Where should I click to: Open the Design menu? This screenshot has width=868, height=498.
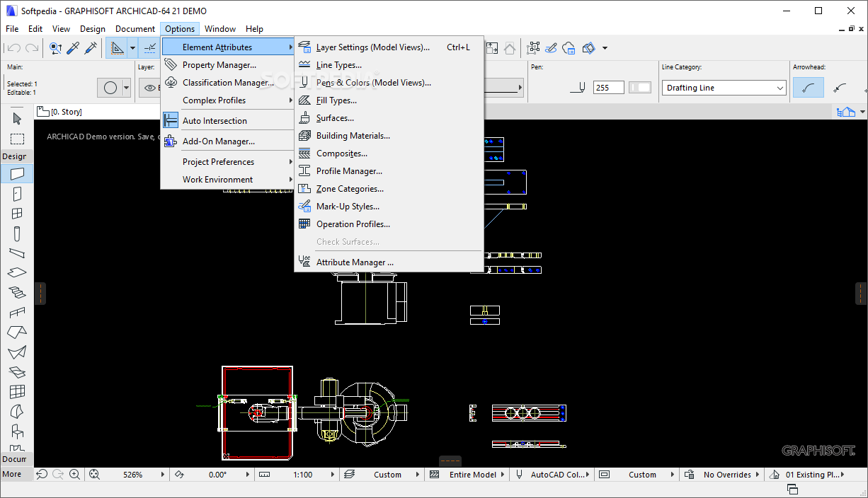92,29
